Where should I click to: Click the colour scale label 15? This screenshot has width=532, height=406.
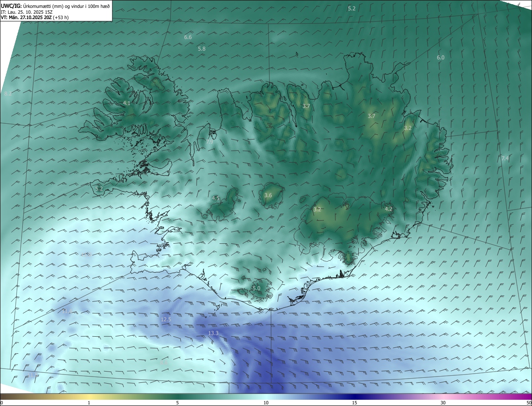click(355, 403)
